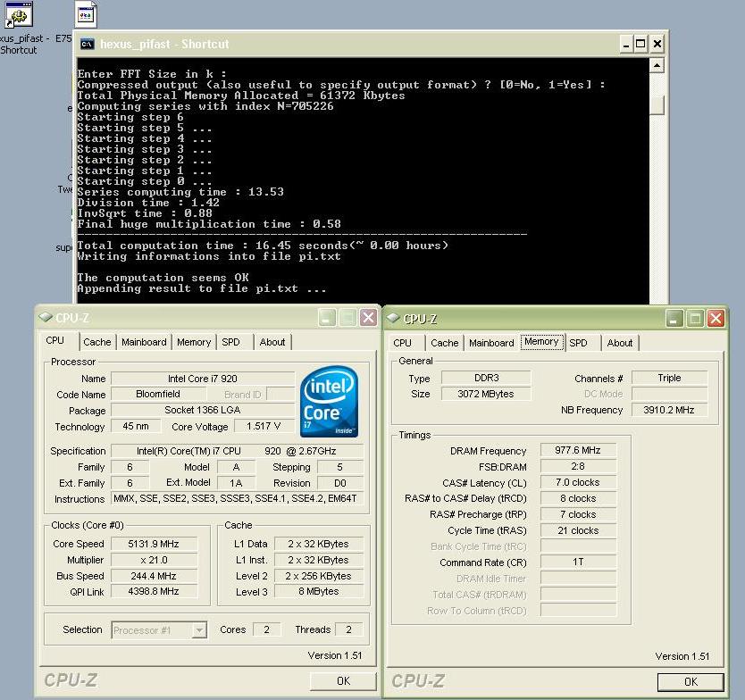Click the console scrollbar up arrow
The image size is (745, 700).
657,65
